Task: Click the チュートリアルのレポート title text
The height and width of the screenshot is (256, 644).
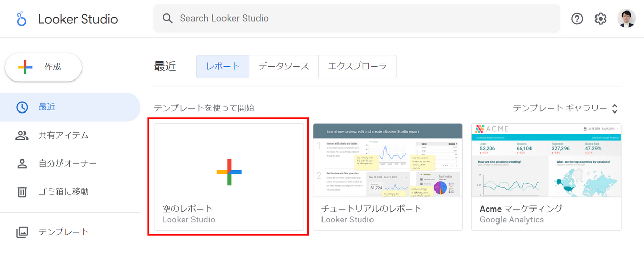Action: 372,209
